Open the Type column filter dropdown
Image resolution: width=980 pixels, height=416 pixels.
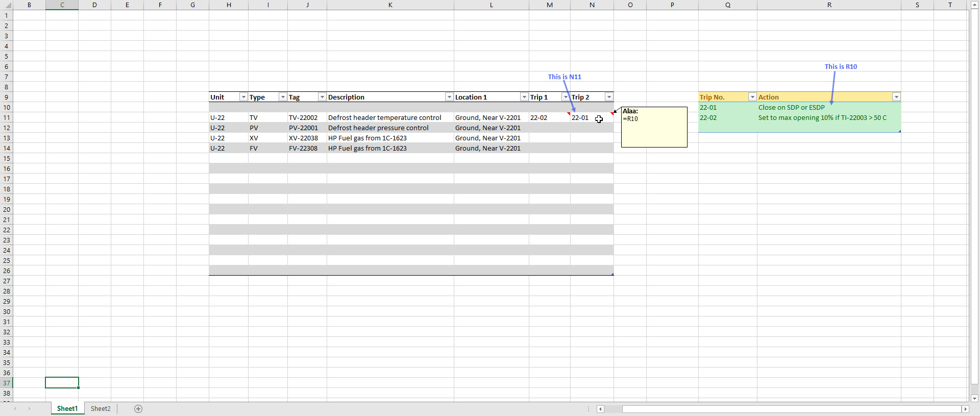point(283,97)
